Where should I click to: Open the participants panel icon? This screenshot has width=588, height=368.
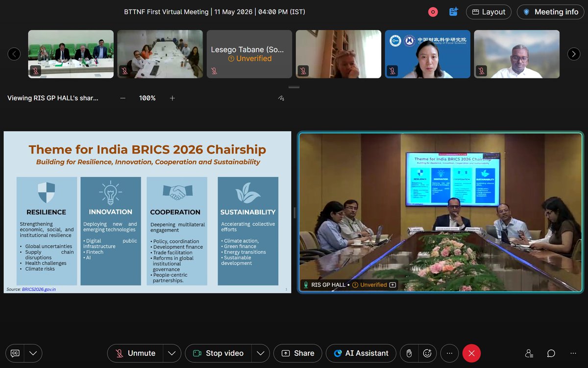point(529,353)
